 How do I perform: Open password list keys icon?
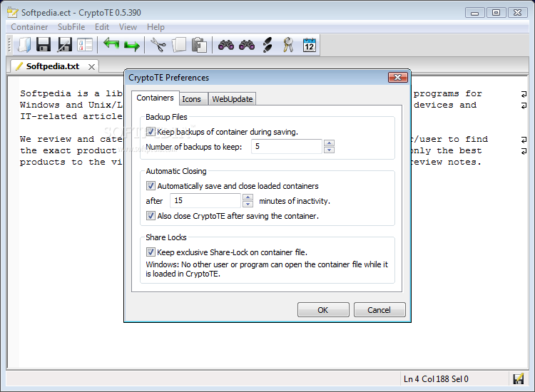pos(288,45)
